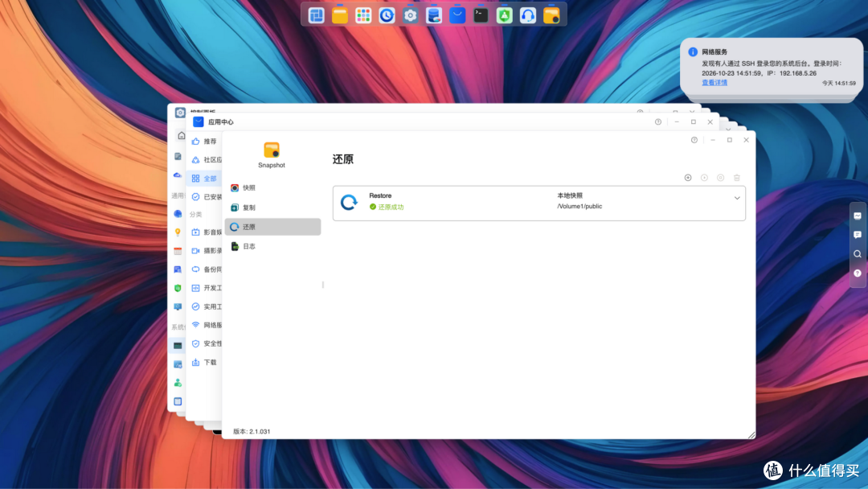Open the 快照 section in Snapshot sidebar
The height and width of the screenshot is (489, 868).
[x=272, y=187]
